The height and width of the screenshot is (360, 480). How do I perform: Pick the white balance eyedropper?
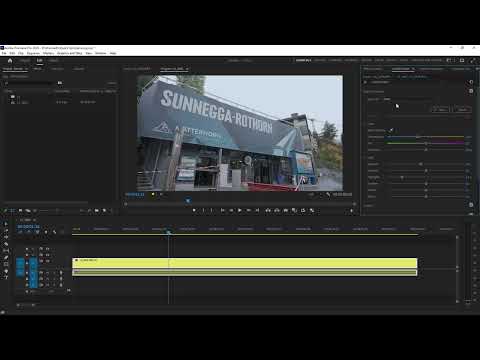pos(391,130)
